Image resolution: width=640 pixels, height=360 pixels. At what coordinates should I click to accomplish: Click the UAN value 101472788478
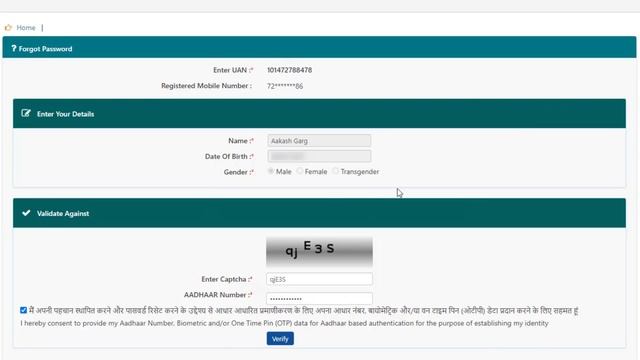click(289, 70)
